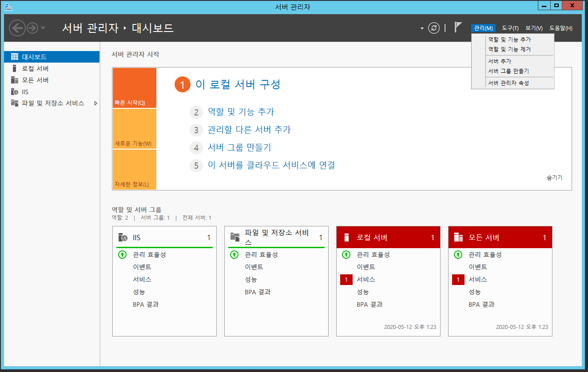Image resolution: width=588 pixels, height=372 pixels.
Task: Click 이 로컬 서버 구성 link
Action: click(x=238, y=84)
